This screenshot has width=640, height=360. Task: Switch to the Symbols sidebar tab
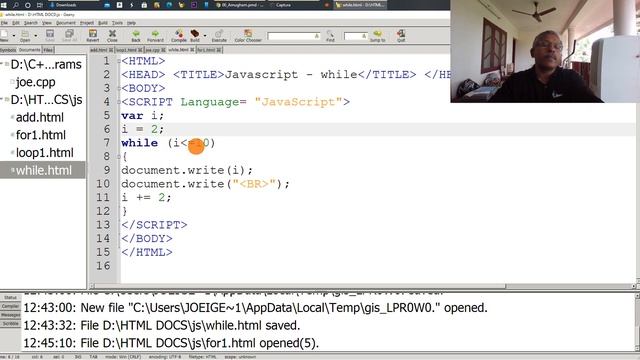click(8, 50)
